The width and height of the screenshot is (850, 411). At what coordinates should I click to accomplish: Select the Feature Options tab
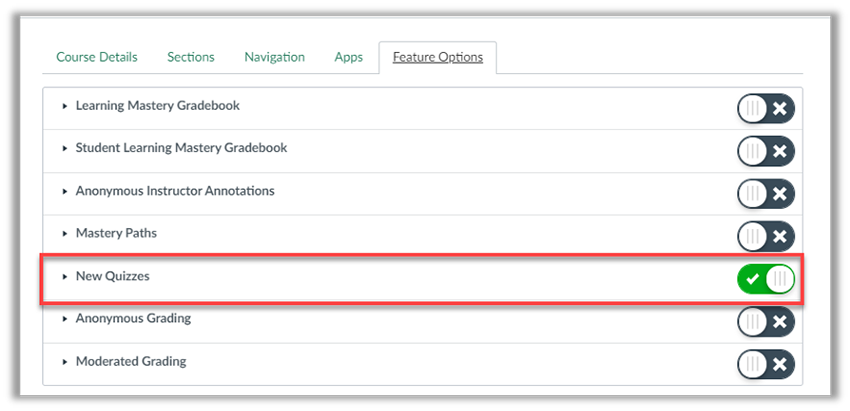(438, 57)
